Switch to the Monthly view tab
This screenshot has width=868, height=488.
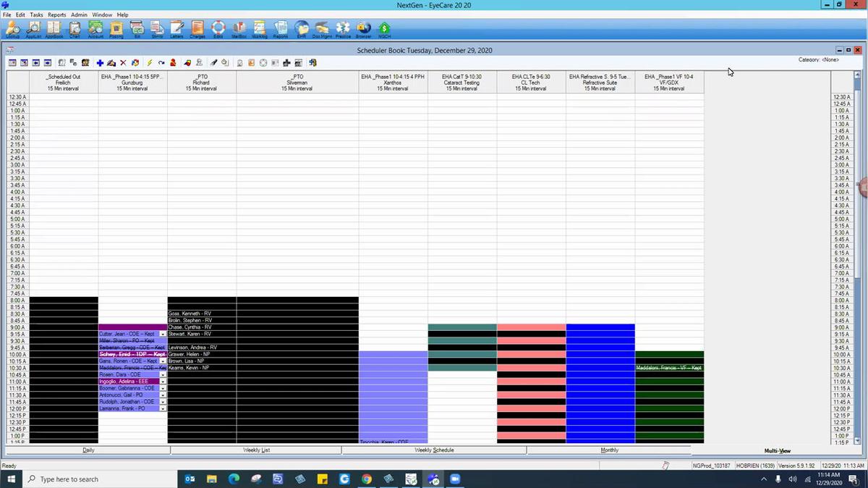tap(609, 450)
